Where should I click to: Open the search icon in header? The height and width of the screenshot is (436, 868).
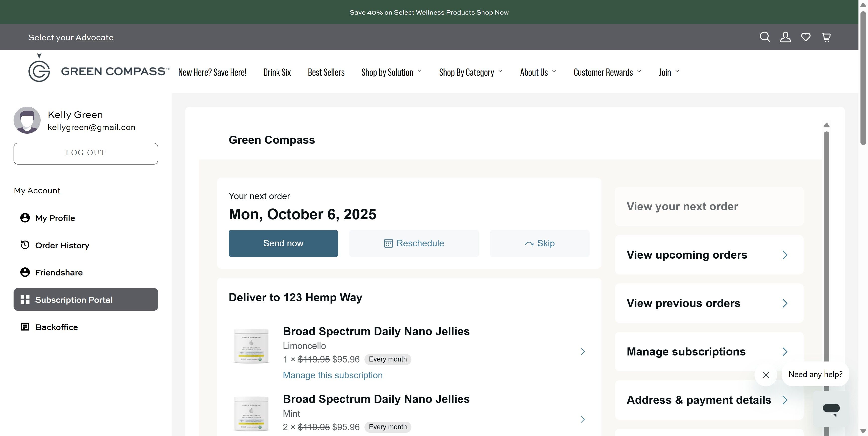[x=765, y=37]
